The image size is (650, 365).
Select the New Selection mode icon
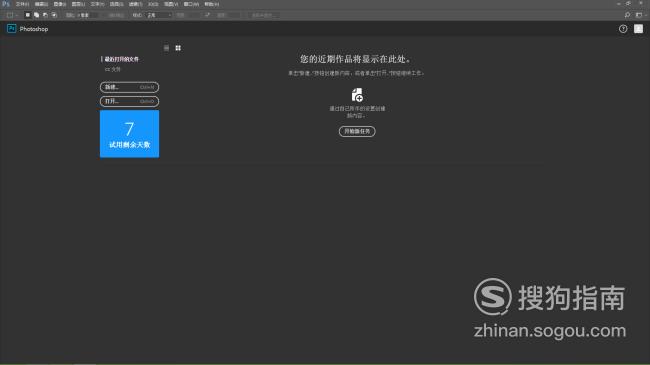27,15
